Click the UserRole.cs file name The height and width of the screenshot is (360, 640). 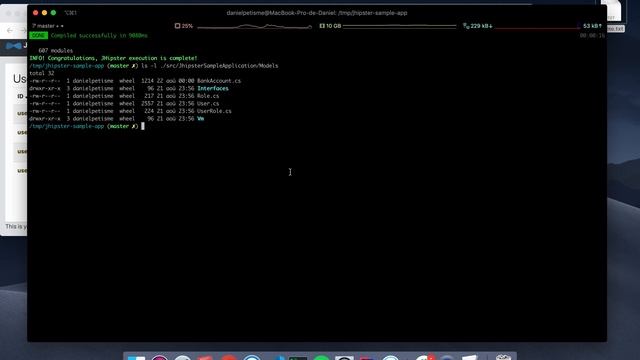214,111
